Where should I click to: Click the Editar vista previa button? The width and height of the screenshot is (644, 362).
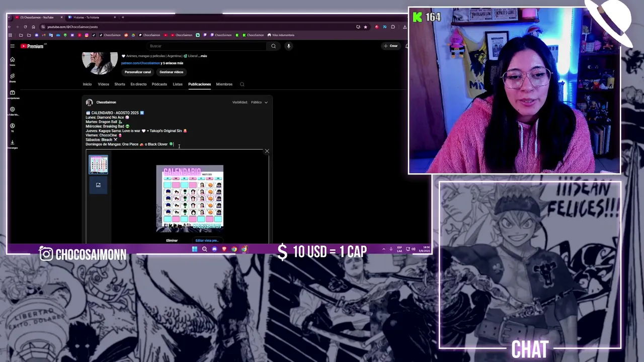[206, 240]
